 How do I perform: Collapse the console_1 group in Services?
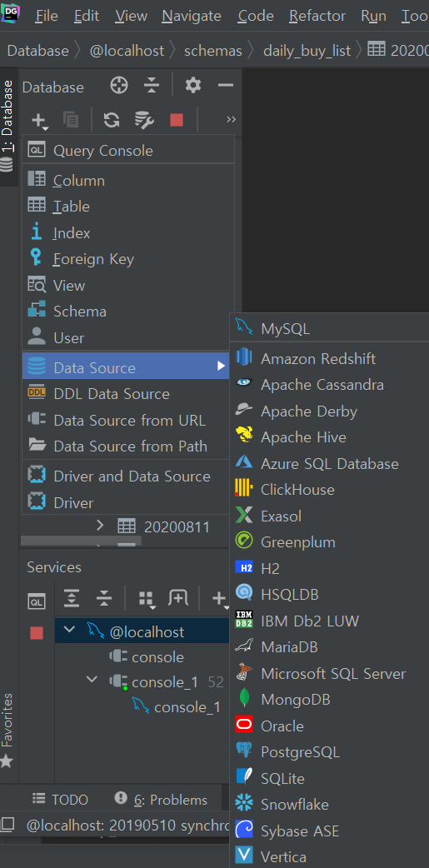pyautogui.click(x=92, y=679)
